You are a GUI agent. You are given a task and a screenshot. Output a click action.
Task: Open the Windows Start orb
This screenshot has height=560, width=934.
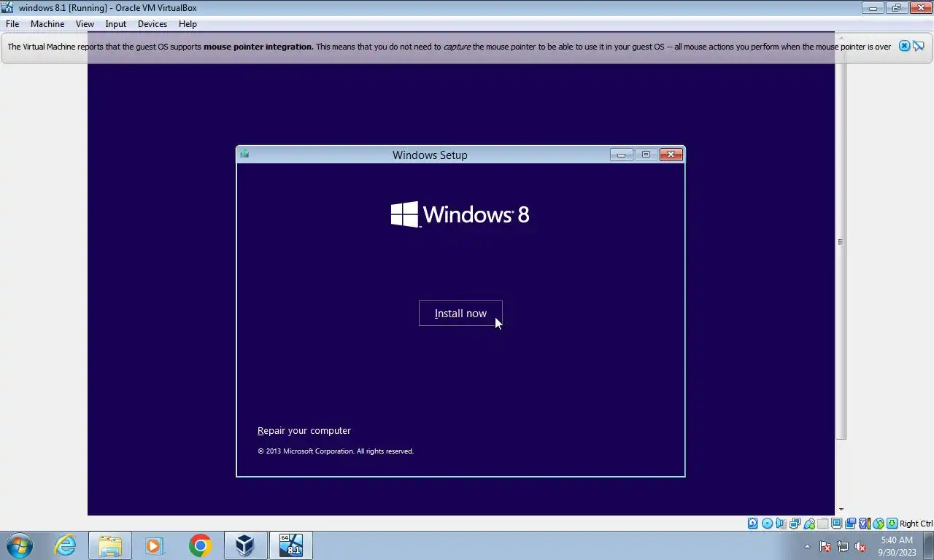coord(20,545)
